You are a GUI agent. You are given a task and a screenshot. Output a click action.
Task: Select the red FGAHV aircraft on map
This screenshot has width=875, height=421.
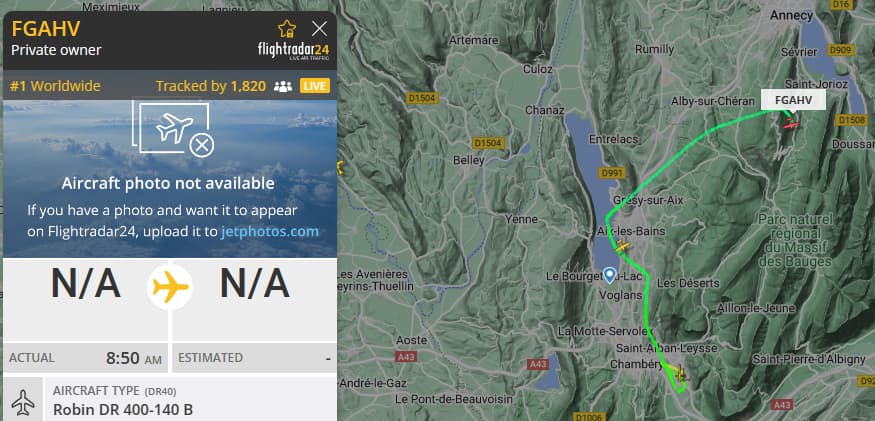(790, 125)
